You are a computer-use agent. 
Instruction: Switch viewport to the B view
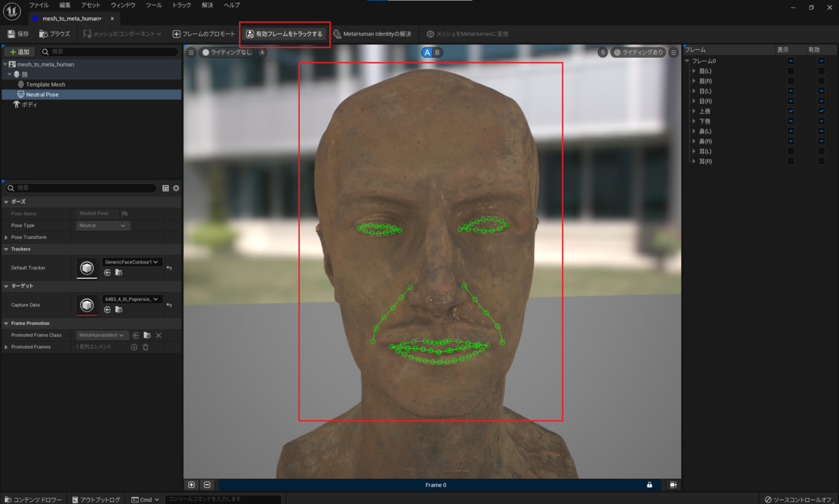(438, 52)
